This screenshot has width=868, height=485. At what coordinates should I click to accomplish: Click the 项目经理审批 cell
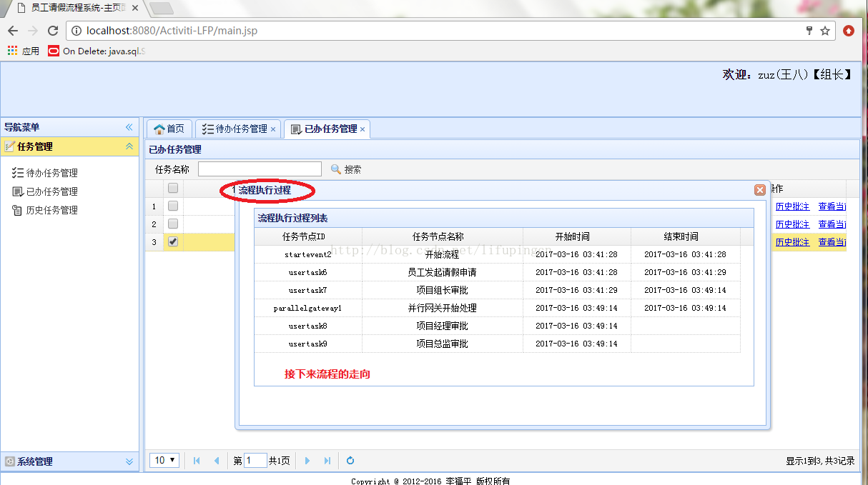(443, 326)
